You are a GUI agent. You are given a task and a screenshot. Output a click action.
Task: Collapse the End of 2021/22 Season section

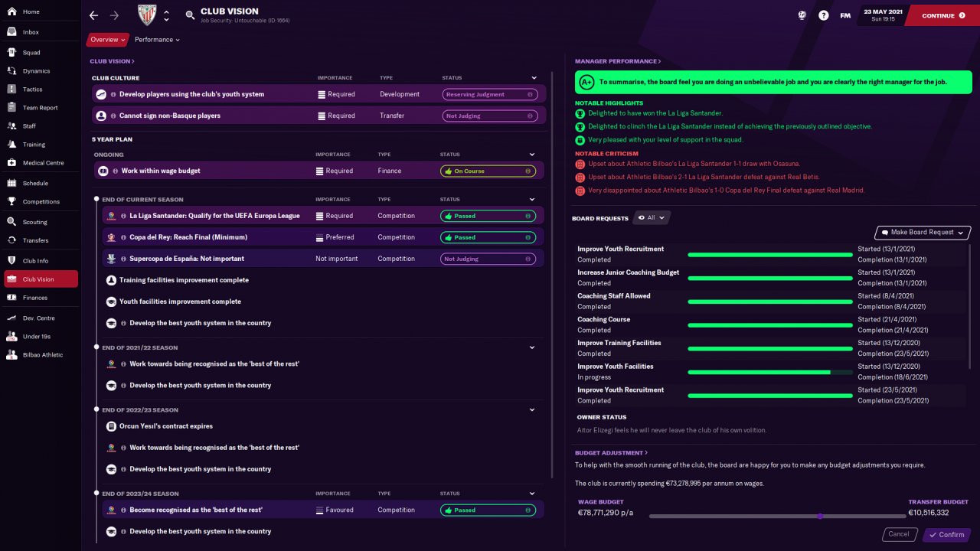(x=532, y=347)
